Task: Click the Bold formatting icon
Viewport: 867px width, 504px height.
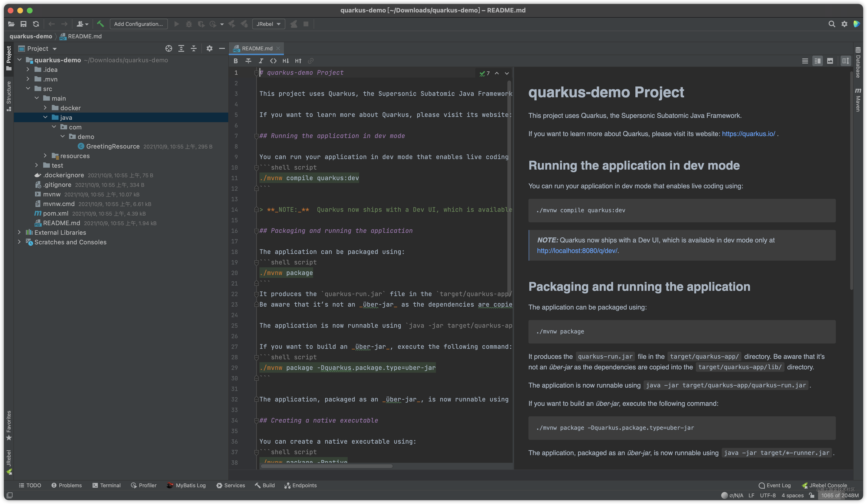Action: point(236,61)
